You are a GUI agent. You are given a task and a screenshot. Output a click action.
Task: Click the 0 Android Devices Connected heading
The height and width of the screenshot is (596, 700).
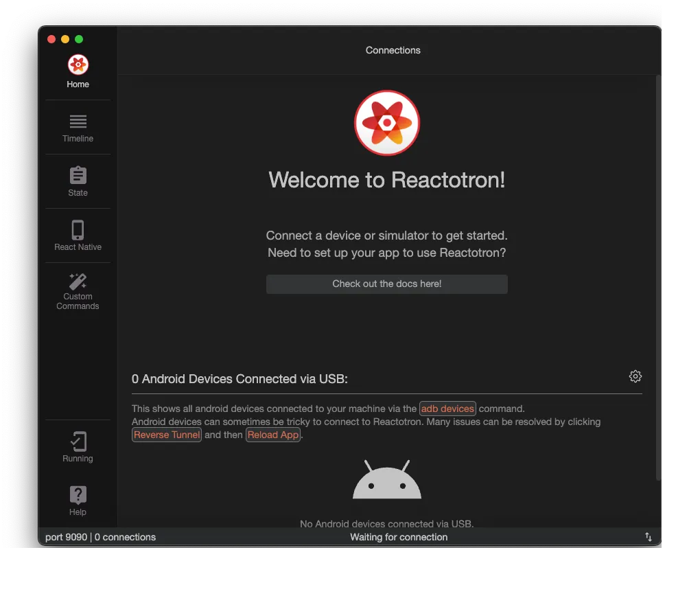pos(240,379)
